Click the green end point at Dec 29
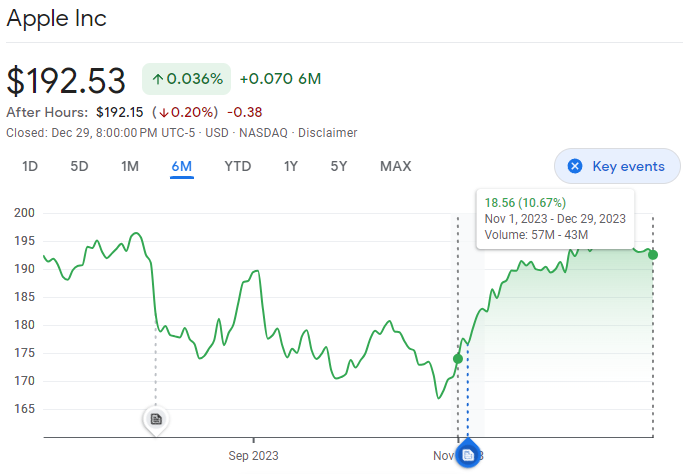The width and height of the screenshot is (683, 474). click(653, 255)
